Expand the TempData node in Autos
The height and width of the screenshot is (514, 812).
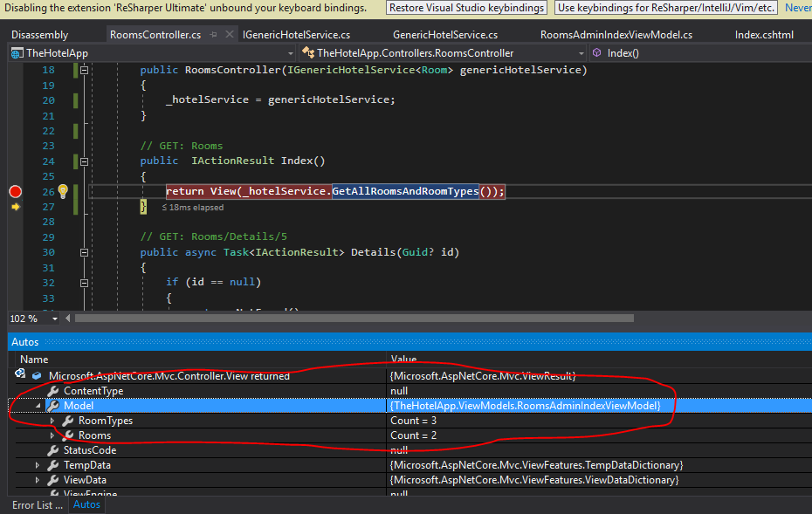(38, 465)
